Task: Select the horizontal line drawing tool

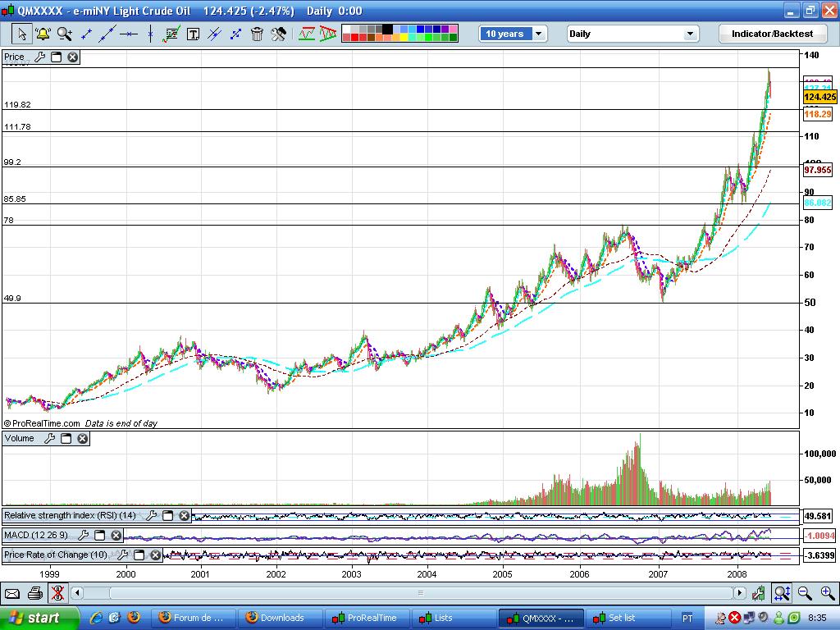Action: (129, 34)
